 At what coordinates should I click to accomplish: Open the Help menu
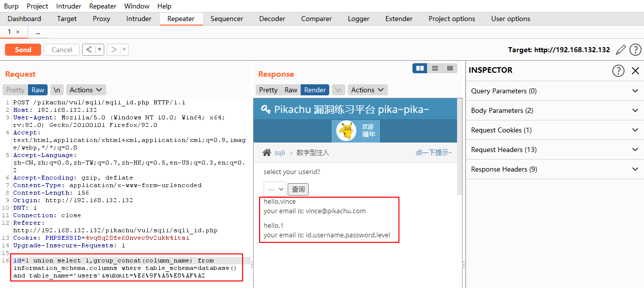[x=164, y=6]
